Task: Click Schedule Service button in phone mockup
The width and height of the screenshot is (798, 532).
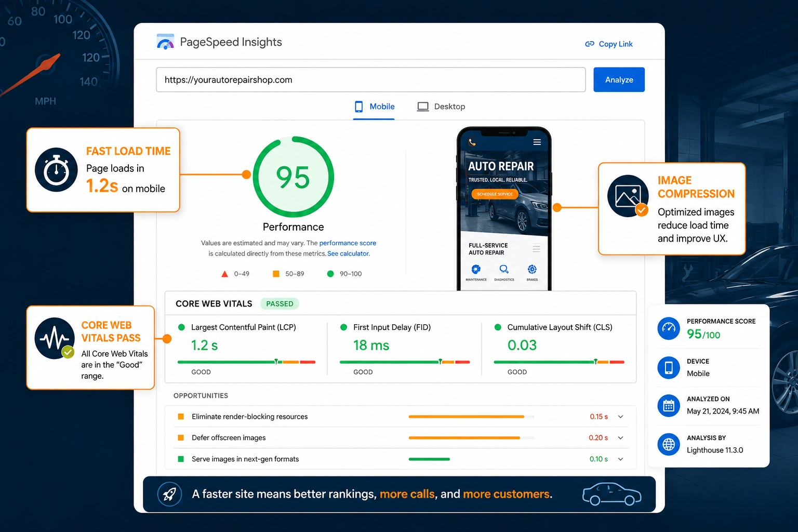Action: pos(495,194)
